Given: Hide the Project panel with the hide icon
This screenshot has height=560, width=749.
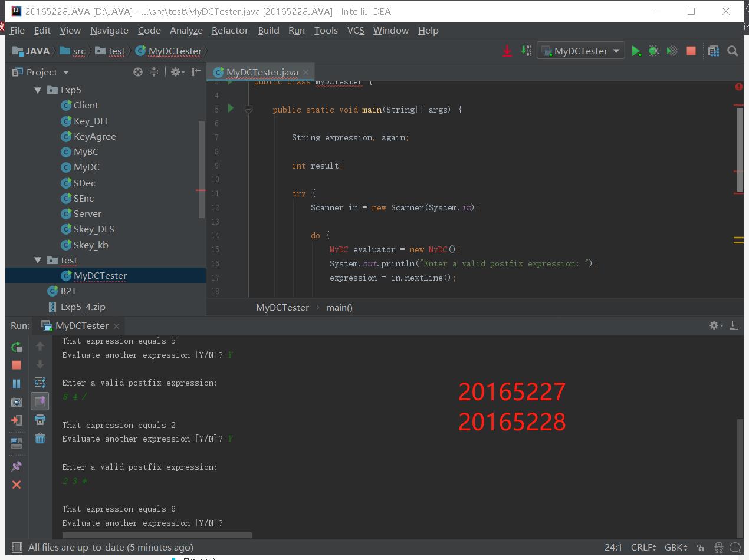Looking at the screenshot, I should click(196, 72).
